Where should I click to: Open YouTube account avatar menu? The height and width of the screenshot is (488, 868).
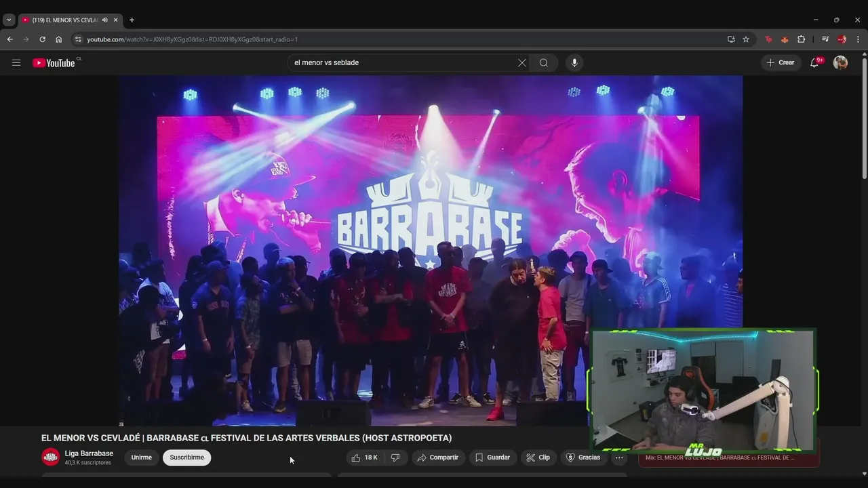[840, 62]
